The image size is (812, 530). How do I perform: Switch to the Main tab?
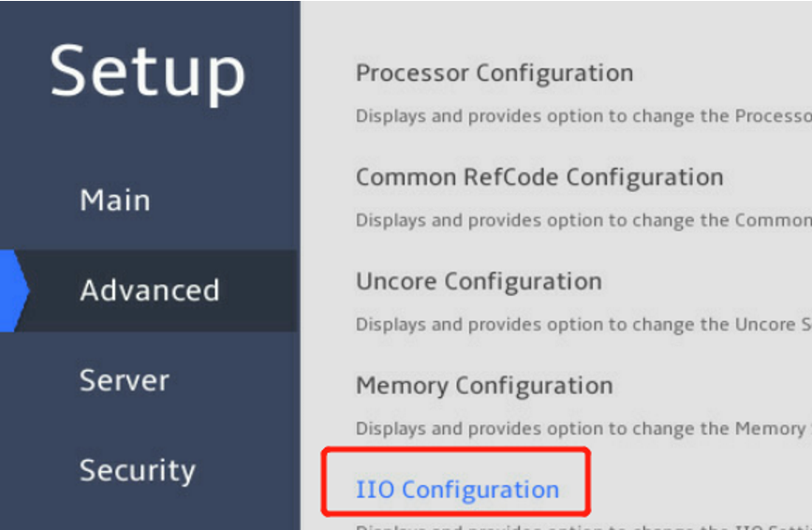coord(115,200)
